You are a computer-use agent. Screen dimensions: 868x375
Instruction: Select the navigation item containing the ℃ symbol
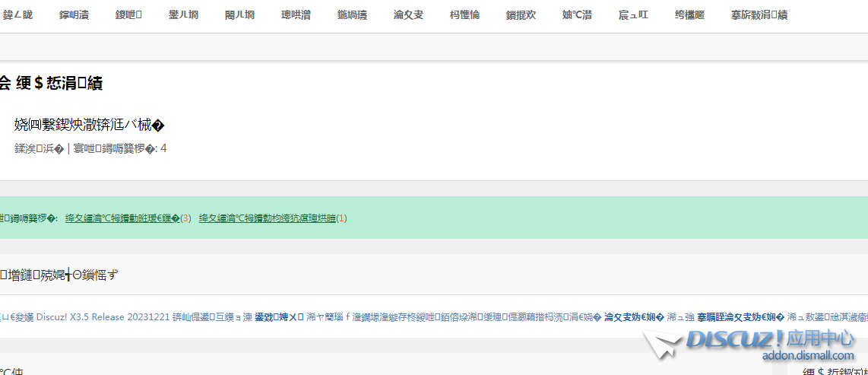[577, 15]
